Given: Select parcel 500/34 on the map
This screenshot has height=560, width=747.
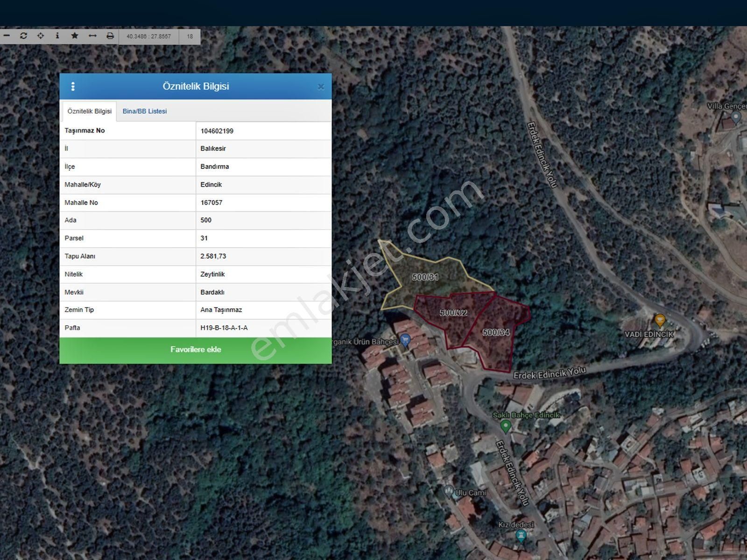Looking at the screenshot, I should point(496,333).
